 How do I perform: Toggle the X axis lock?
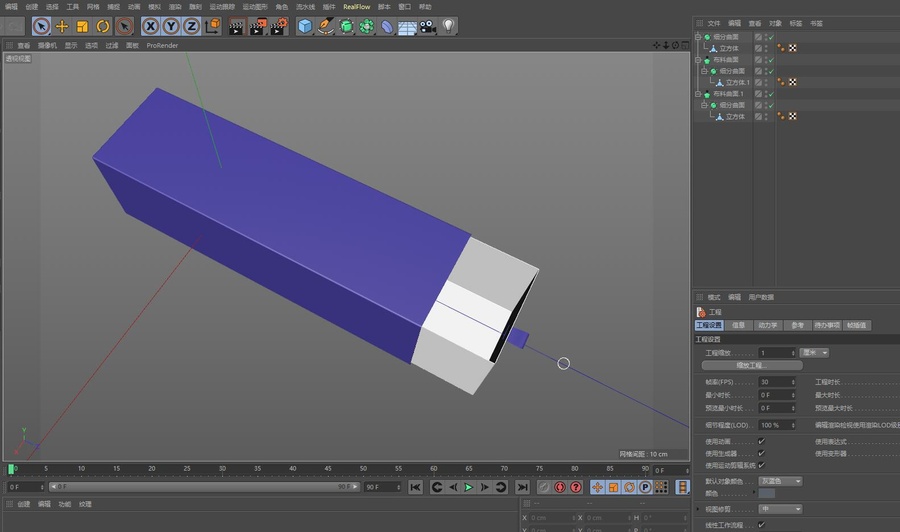pos(150,26)
